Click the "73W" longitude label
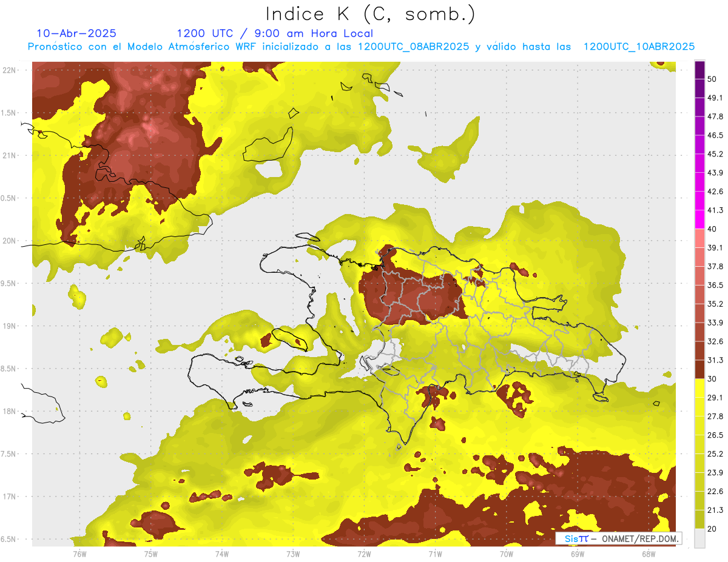The image size is (728, 562). pos(293,554)
